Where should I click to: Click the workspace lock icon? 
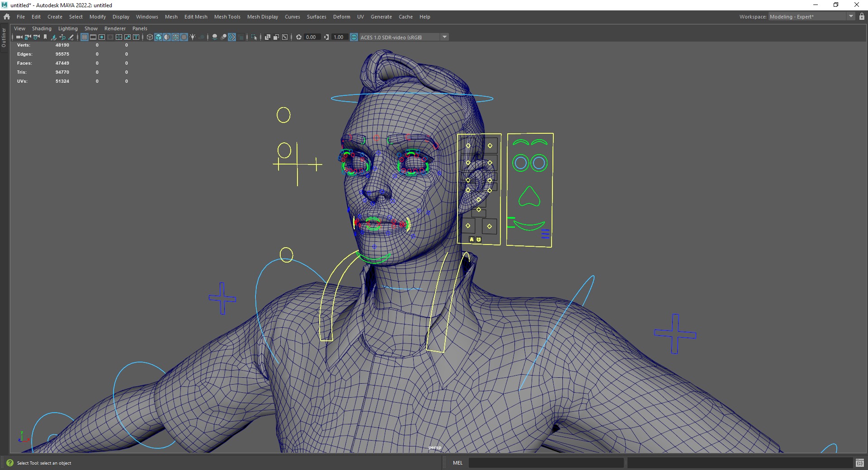862,17
